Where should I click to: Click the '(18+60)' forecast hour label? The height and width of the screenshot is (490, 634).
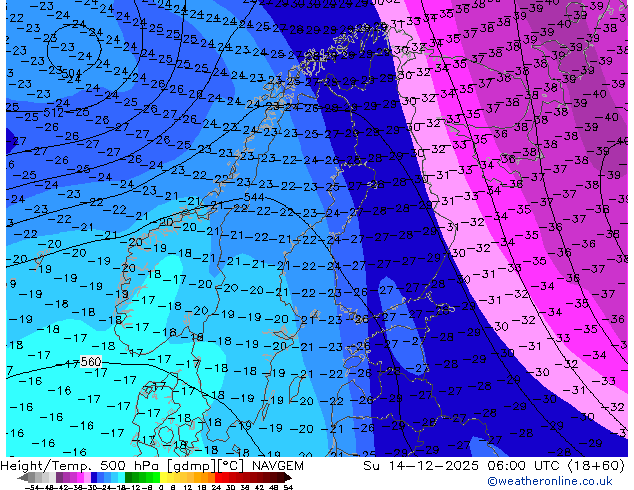point(597,466)
